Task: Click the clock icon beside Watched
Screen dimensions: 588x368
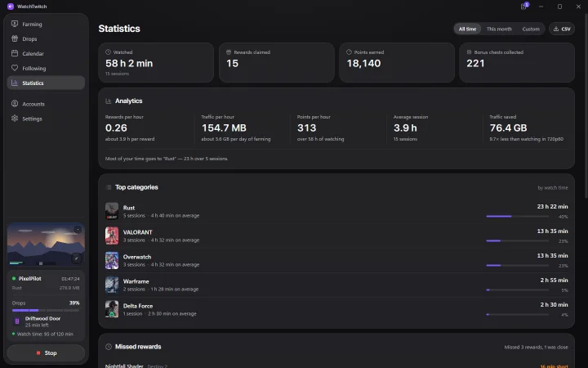Action: [x=108, y=52]
